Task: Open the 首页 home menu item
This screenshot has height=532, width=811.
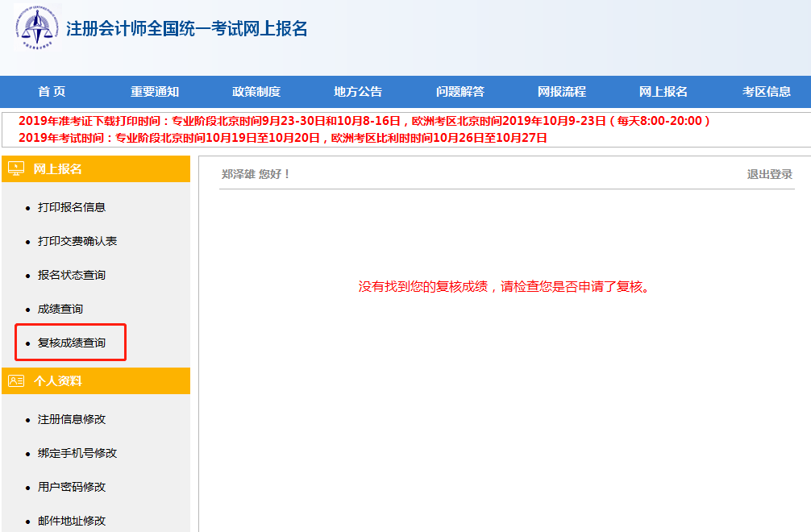Action: [50, 91]
